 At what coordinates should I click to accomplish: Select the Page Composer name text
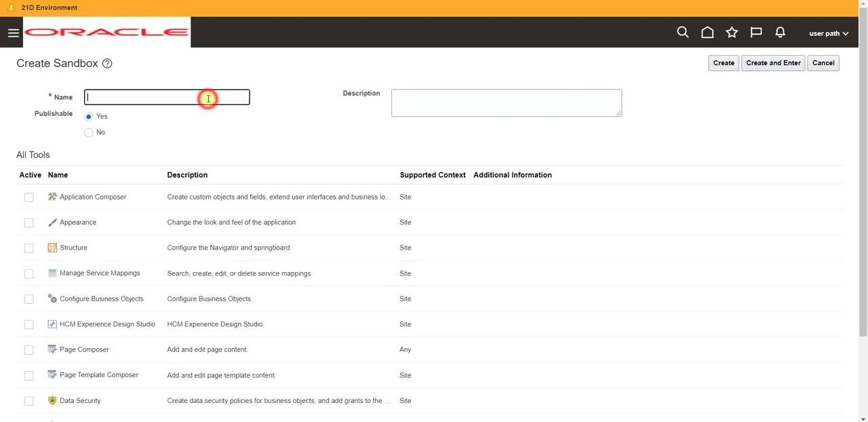tap(84, 349)
